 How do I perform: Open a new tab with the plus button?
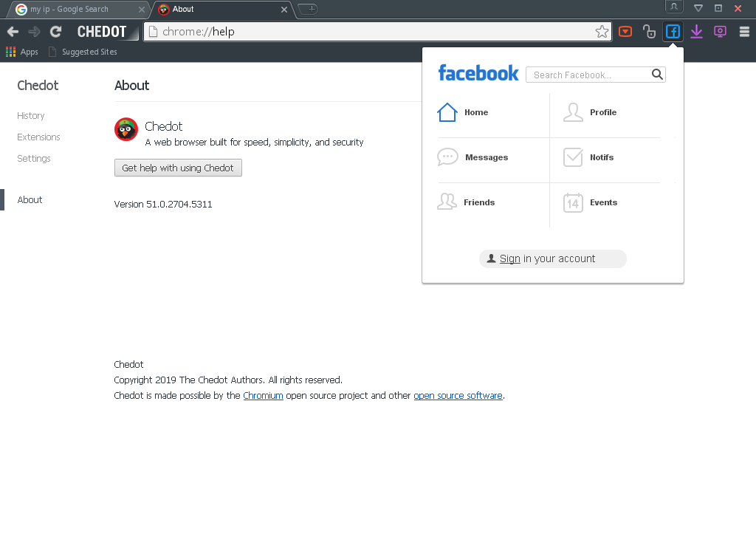307,10
